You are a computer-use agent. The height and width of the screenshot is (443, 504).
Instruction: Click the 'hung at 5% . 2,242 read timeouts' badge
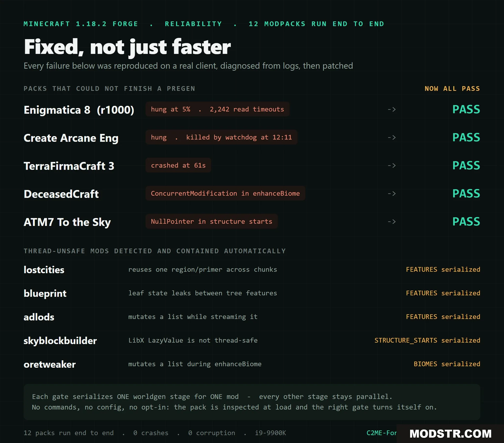point(217,109)
